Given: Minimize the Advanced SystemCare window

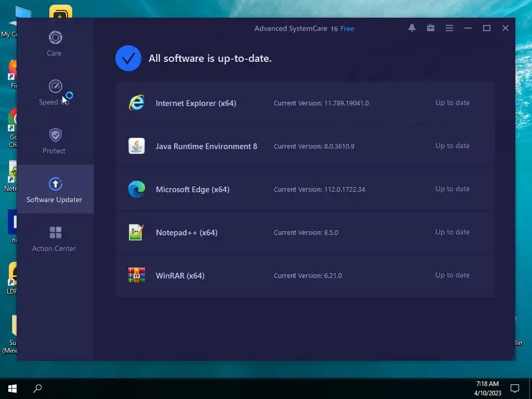Looking at the screenshot, I should click(468, 28).
